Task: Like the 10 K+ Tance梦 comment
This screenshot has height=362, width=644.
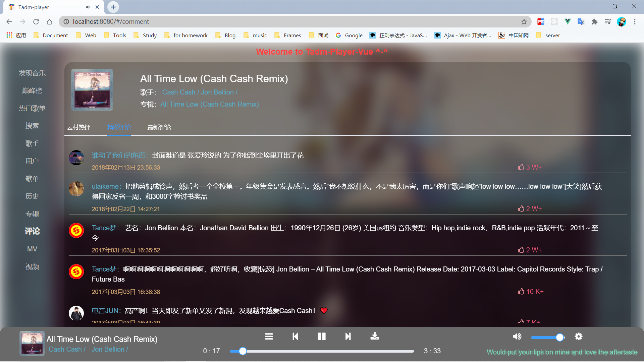Action: [x=521, y=291]
